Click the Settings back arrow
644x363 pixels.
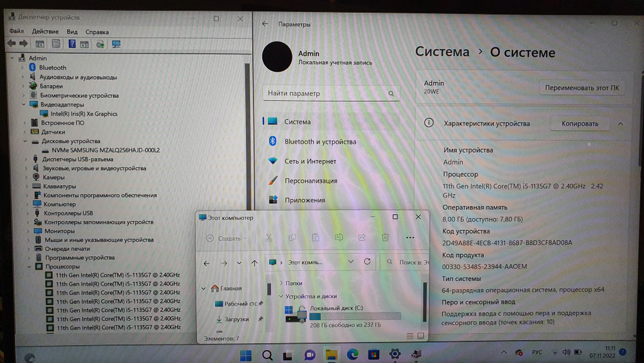(265, 24)
